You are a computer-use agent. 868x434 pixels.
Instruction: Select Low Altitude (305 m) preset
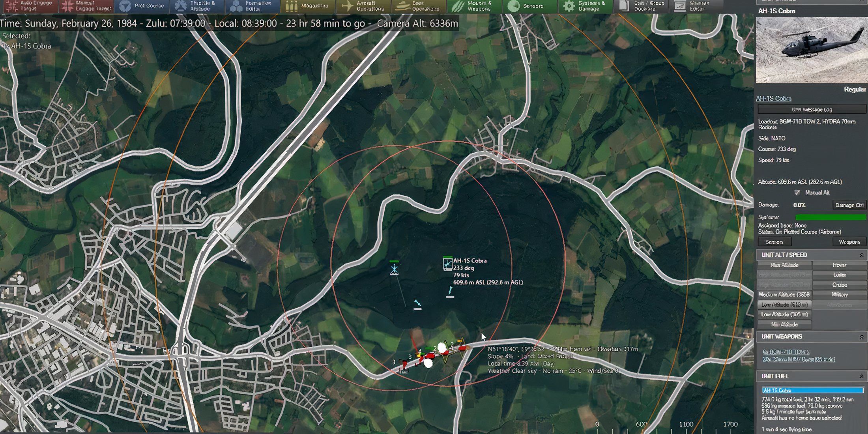click(784, 314)
